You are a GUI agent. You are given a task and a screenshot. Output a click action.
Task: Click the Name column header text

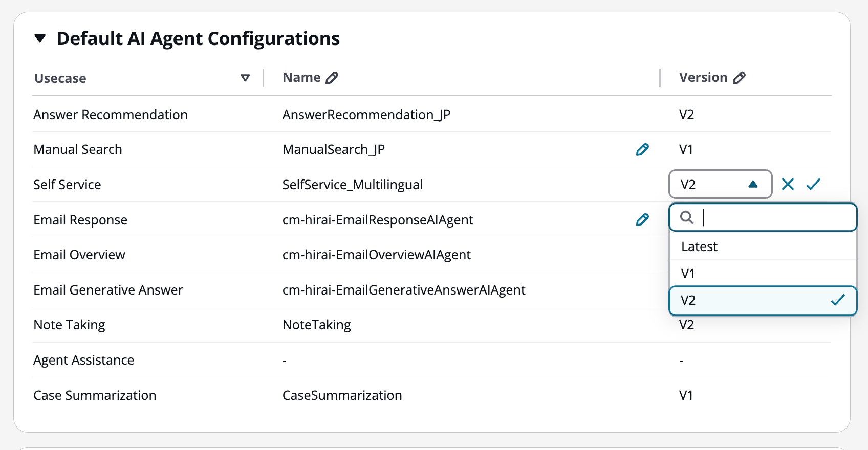point(301,78)
